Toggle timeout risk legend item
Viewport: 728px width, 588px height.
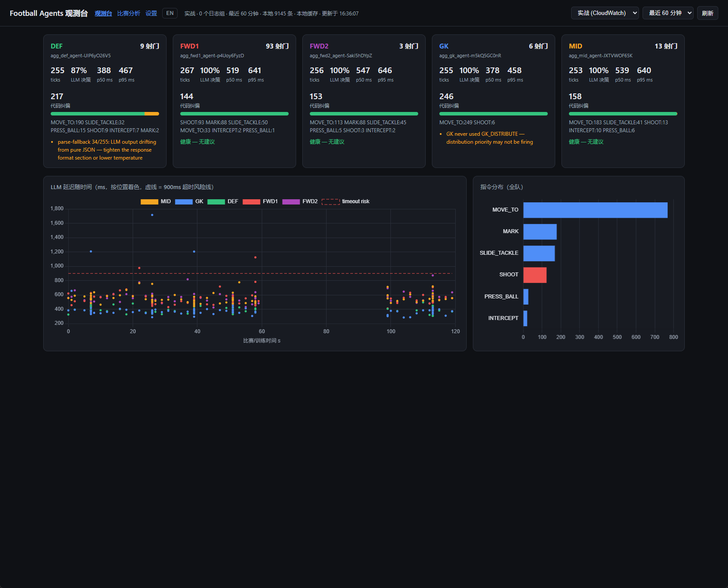click(345, 201)
